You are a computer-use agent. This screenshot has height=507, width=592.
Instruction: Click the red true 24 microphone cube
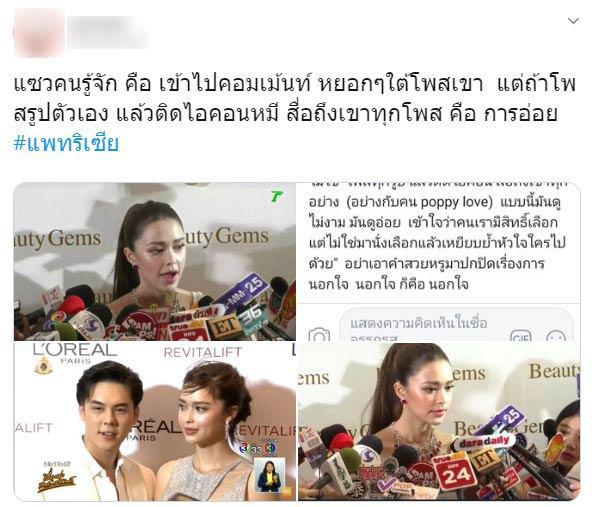click(x=452, y=472)
